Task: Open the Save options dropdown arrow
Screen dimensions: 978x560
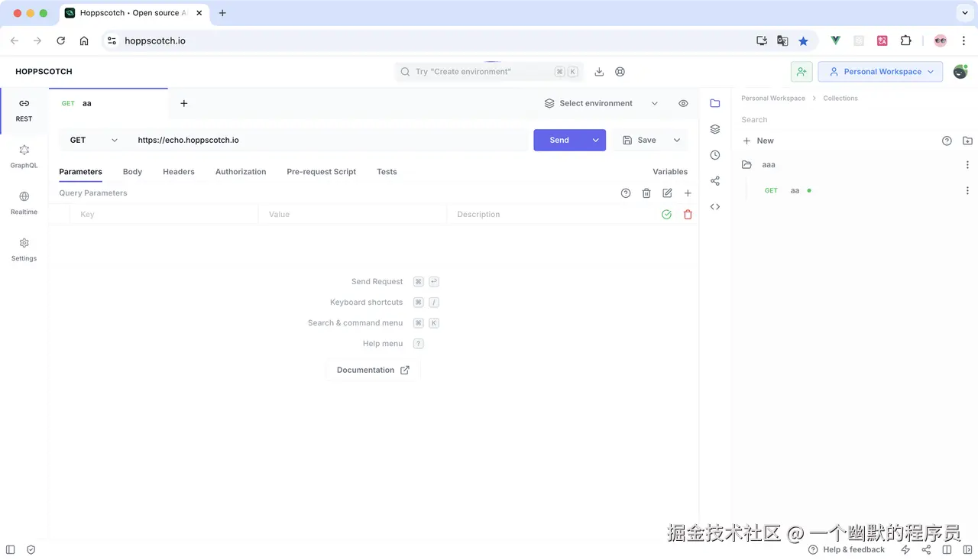Action: (x=677, y=140)
